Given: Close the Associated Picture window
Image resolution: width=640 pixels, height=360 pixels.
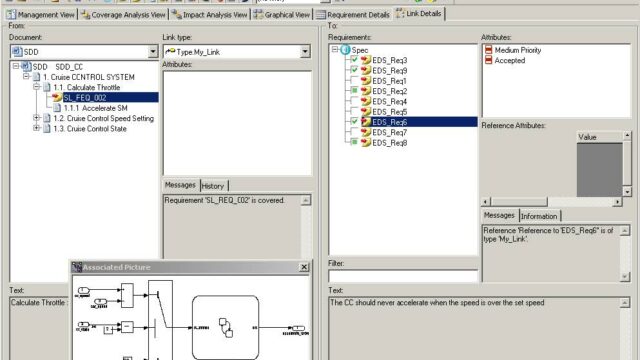Looking at the screenshot, I should pyautogui.click(x=304, y=267).
